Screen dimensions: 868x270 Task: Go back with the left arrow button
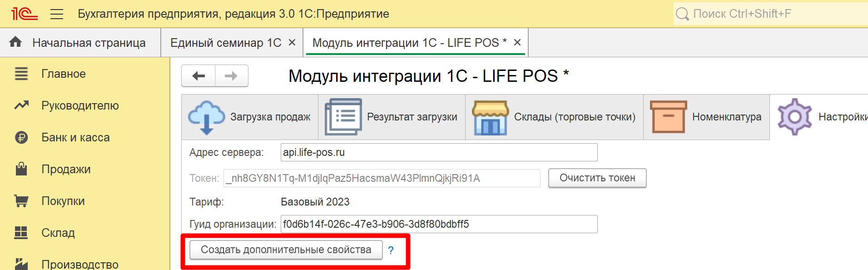(198, 76)
